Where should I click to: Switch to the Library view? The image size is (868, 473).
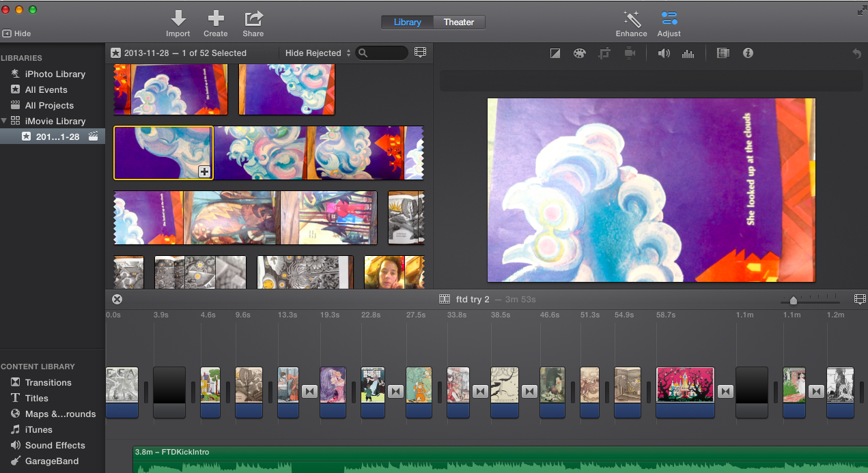click(x=408, y=23)
